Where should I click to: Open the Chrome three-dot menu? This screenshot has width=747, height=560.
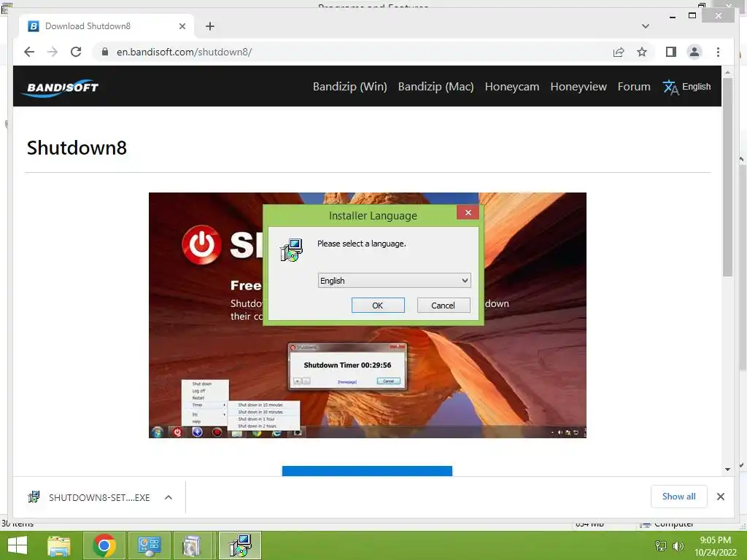[718, 52]
